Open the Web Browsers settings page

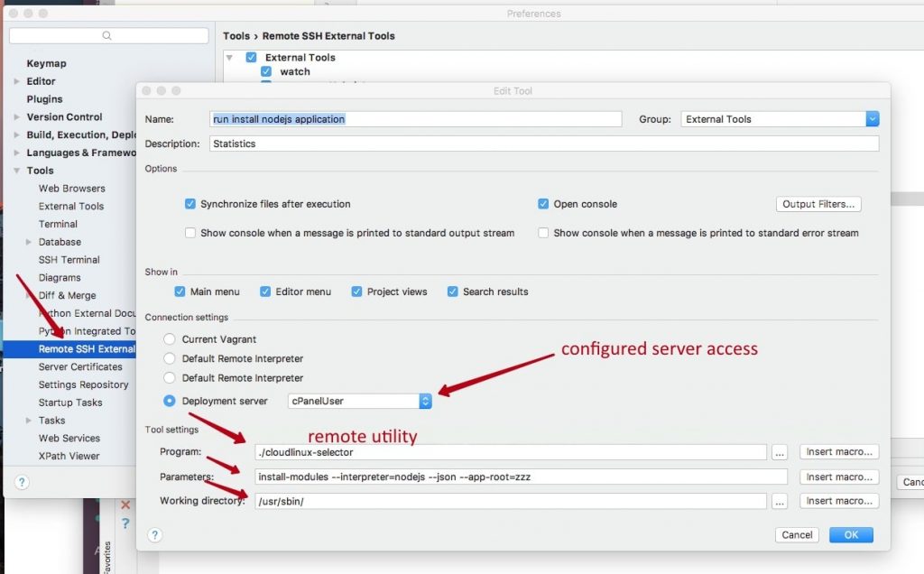pos(71,189)
